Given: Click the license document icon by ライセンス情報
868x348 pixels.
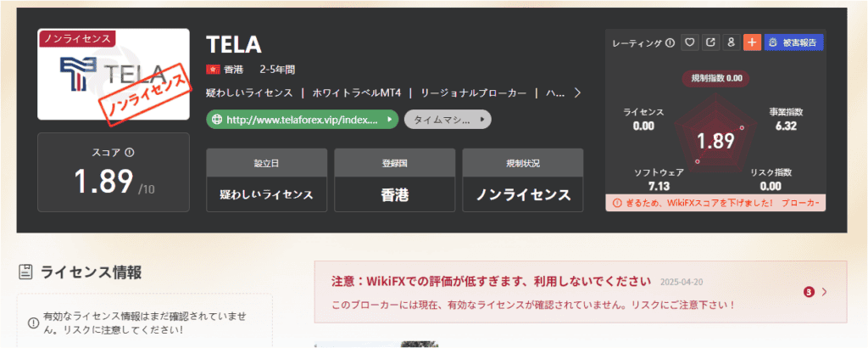Looking at the screenshot, I should (x=25, y=272).
